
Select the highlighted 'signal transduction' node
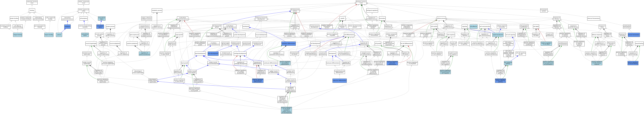click(x=498, y=35)
